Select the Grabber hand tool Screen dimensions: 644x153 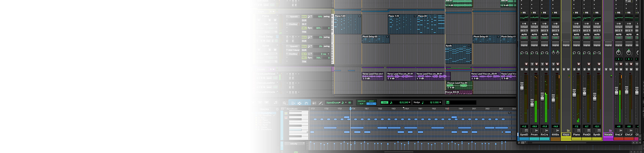click(x=306, y=103)
